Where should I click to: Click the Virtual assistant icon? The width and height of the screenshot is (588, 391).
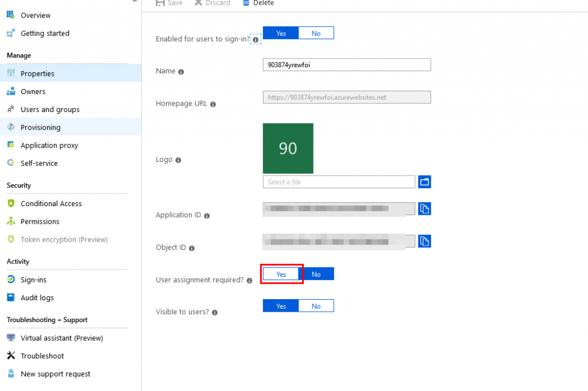10,338
